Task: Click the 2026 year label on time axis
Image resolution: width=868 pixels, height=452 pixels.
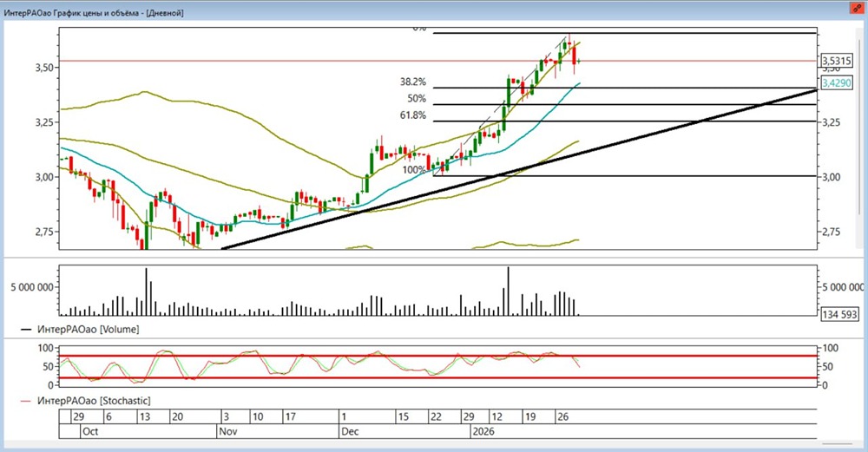Action: (483, 431)
